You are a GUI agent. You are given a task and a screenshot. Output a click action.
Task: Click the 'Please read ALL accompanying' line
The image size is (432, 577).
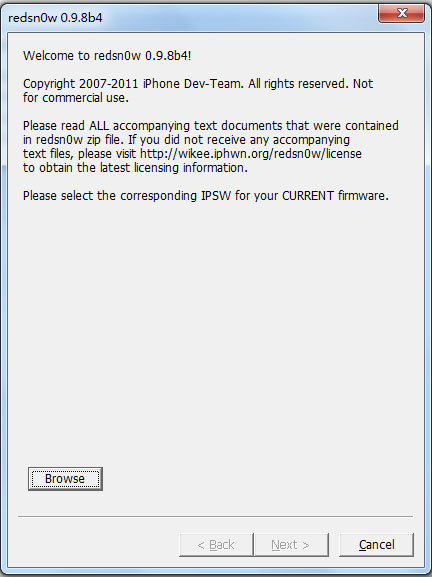[210, 125]
